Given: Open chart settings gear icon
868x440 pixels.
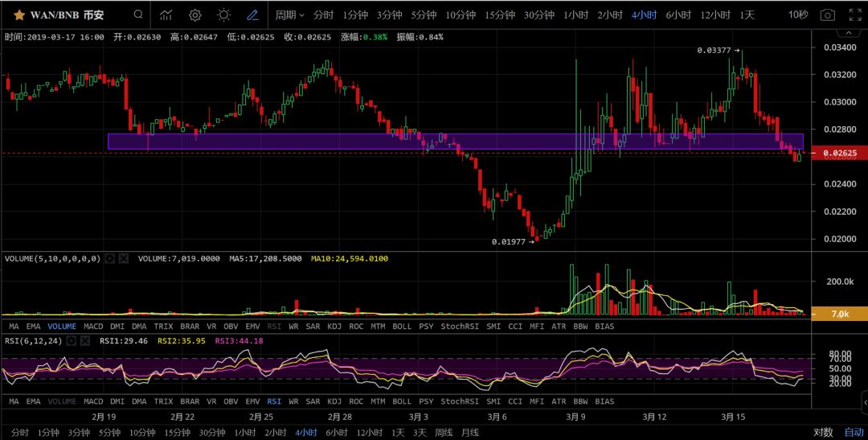Looking at the screenshot, I should point(194,14).
